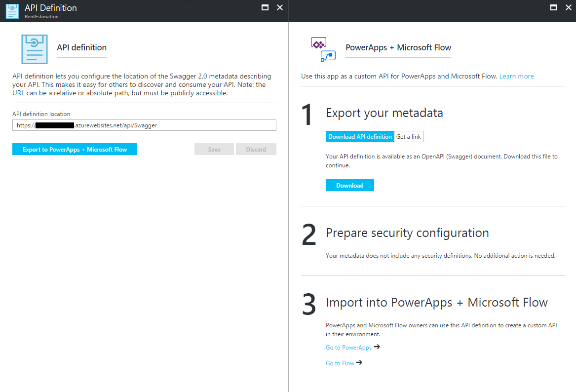576x392 pixels.
Task: Click the arrow icon next to Go to Flow
Action: [x=359, y=362]
